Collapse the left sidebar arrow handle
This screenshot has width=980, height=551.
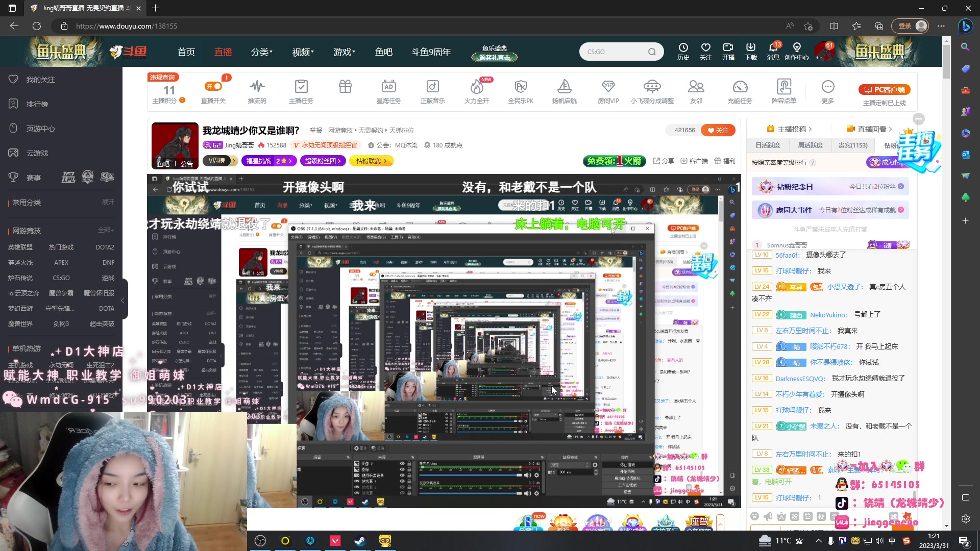(123, 300)
